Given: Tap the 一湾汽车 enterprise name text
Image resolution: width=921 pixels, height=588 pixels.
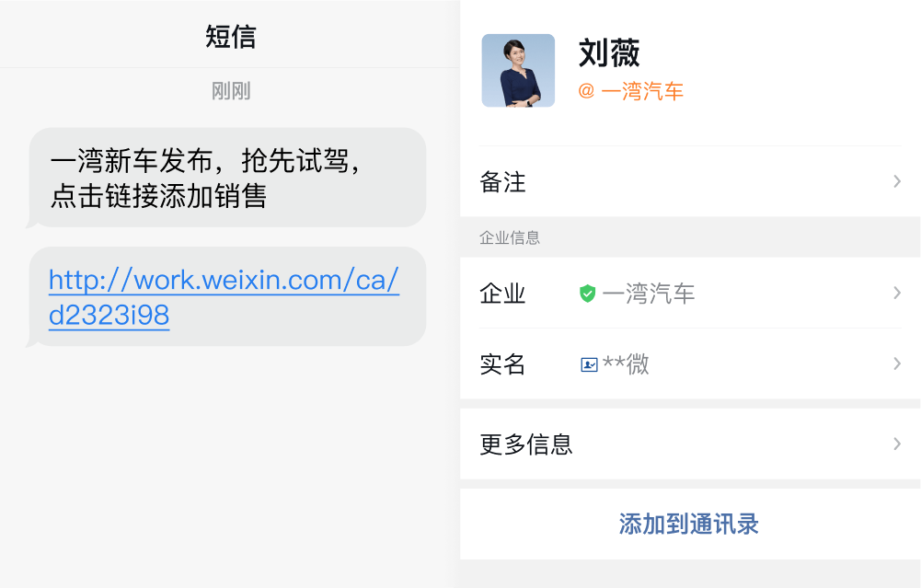Looking at the screenshot, I should pos(649,294).
